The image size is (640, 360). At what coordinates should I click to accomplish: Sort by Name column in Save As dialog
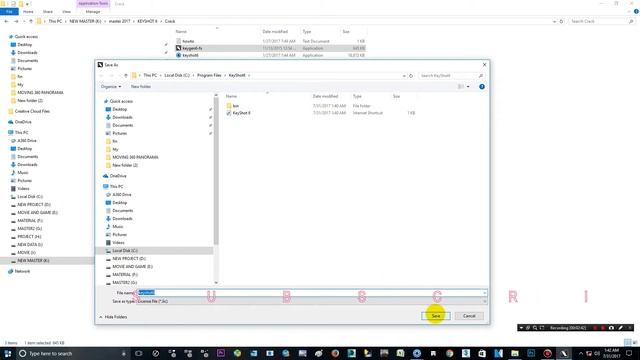click(231, 96)
